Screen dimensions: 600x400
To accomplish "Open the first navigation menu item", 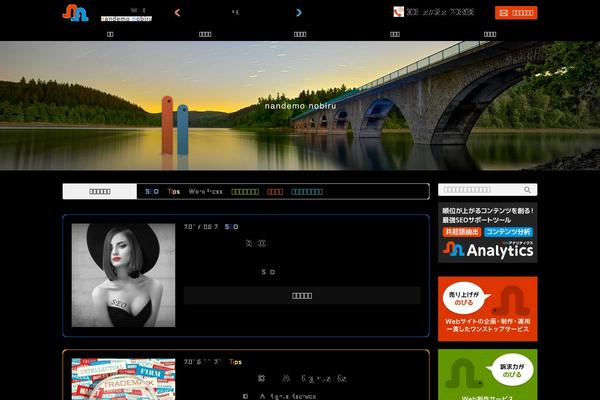I will click(110, 34).
